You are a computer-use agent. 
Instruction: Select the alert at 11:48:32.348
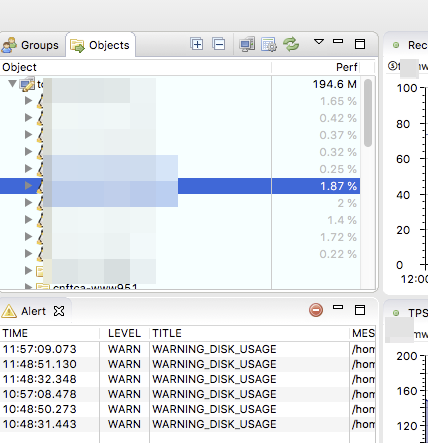(x=188, y=379)
